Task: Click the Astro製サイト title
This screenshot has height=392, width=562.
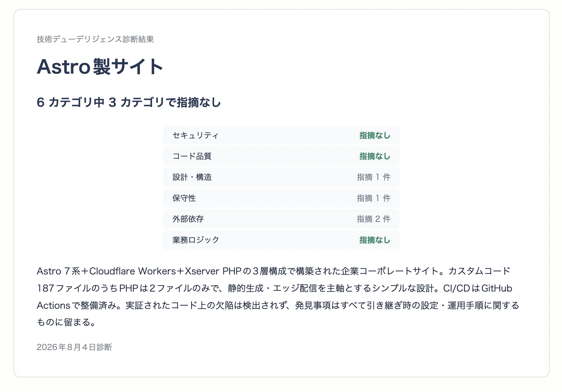Action: (x=100, y=67)
